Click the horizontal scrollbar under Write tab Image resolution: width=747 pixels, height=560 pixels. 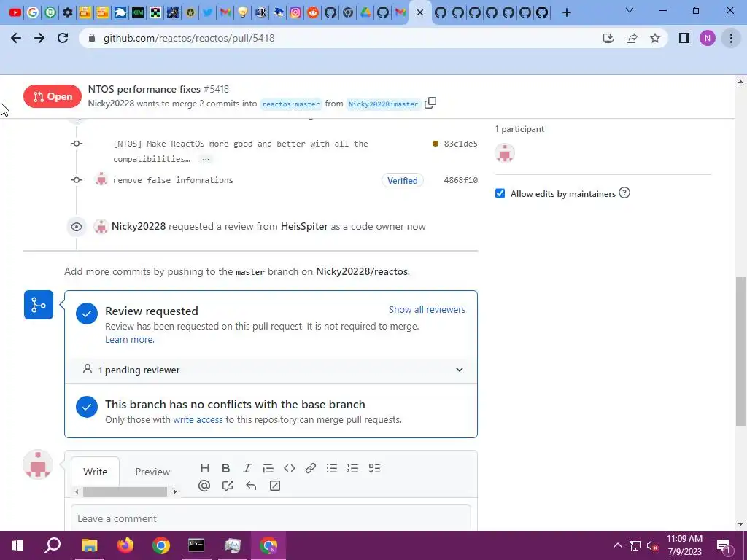coord(125,491)
